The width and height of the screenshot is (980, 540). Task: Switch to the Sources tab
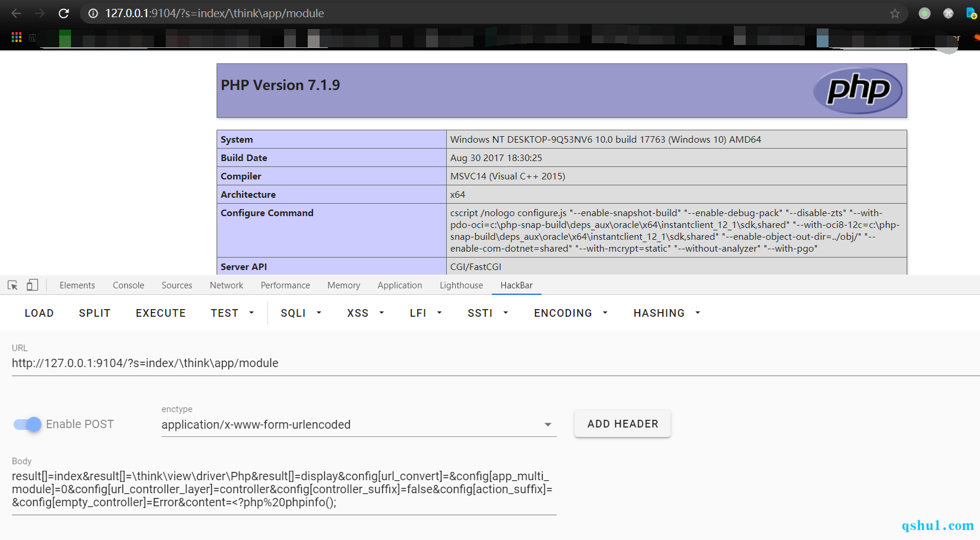pos(177,285)
